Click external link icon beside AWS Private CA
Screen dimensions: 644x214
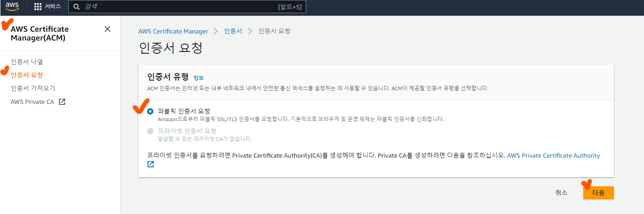(x=62, y=102)
